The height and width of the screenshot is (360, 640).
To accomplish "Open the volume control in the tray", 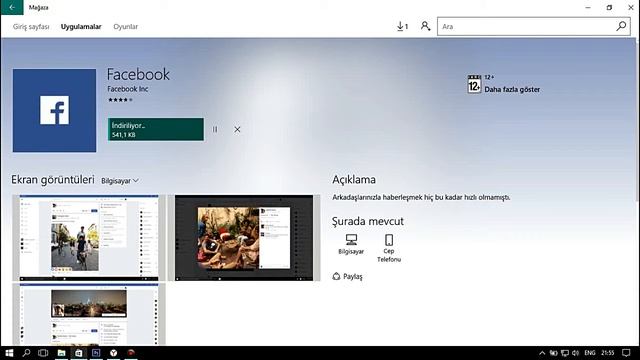I will tap(576, 353).
